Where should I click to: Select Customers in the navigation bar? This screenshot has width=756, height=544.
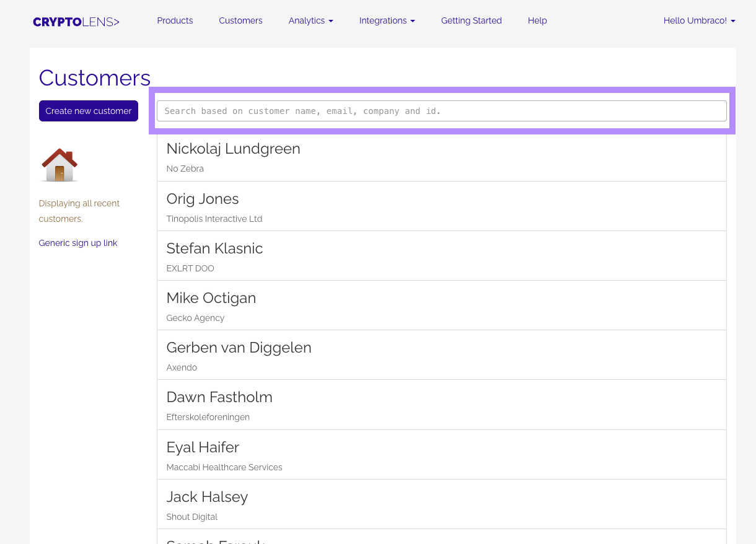click(x=240, y=20)
